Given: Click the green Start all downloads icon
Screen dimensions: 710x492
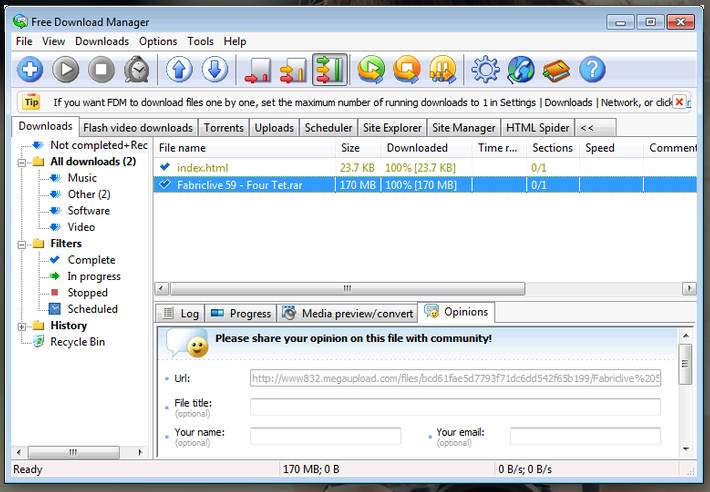Looking at the screenshot, I should pyautogui.click(x=371, y=70).
